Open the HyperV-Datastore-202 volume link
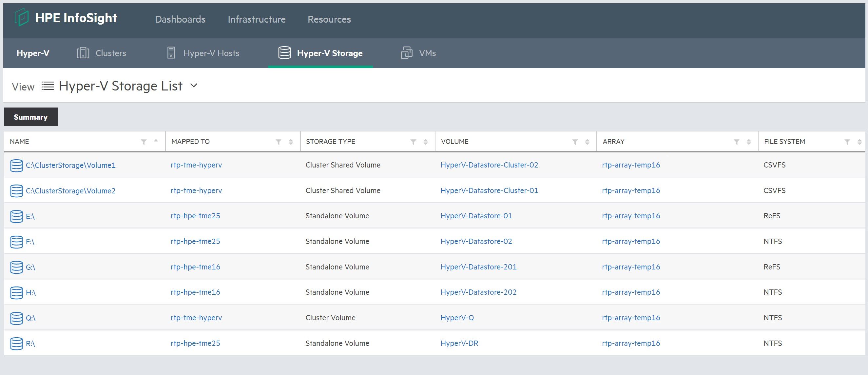Image resolution: width=868 pixels, height=375 pixels. [x=478, y=292]
